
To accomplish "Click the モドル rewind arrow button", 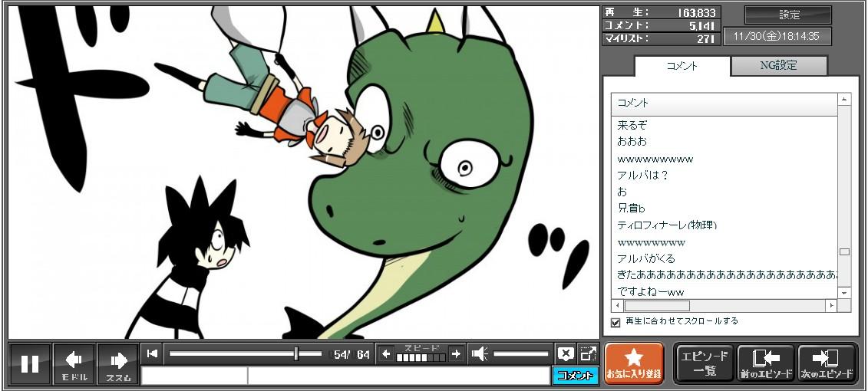I will click(74, 363).
